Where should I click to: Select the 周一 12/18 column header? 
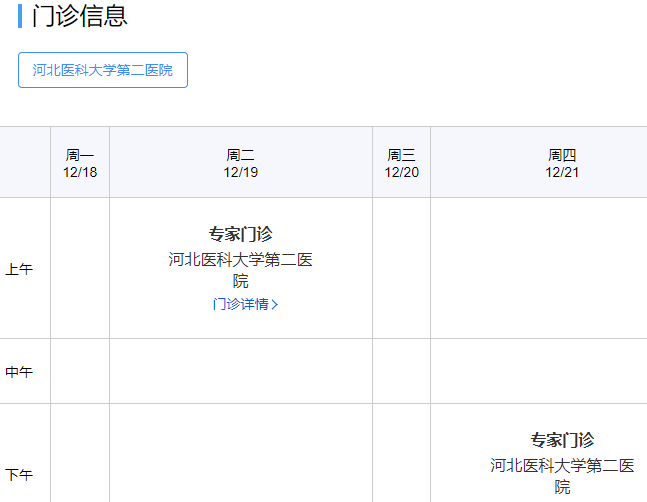tap(80, 163)
